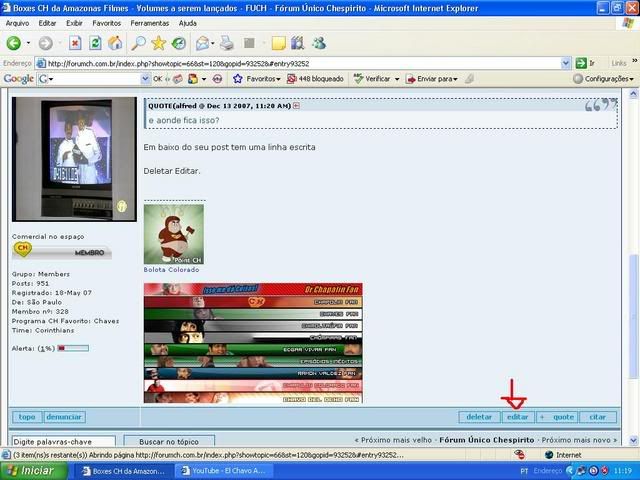Click the Alerta warning level bar
The width and height of the screenshot is (640, 480).
[x=73, y=348]
